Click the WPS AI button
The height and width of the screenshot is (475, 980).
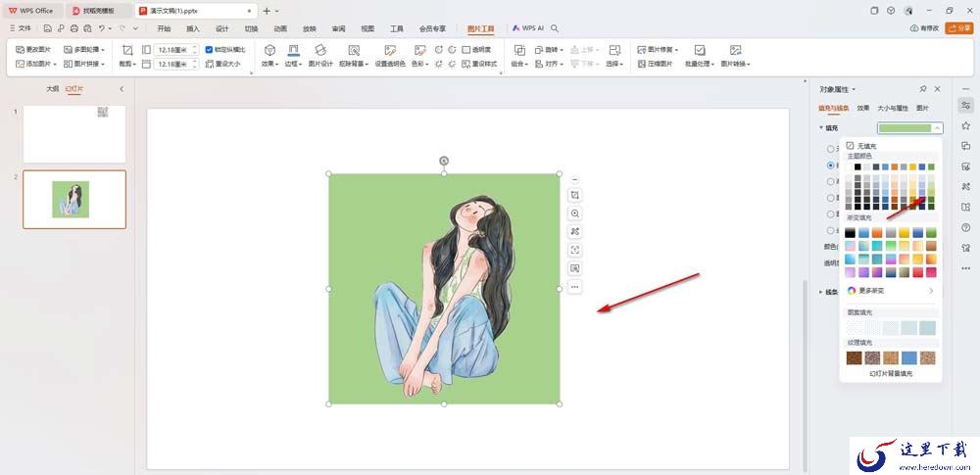528,28
